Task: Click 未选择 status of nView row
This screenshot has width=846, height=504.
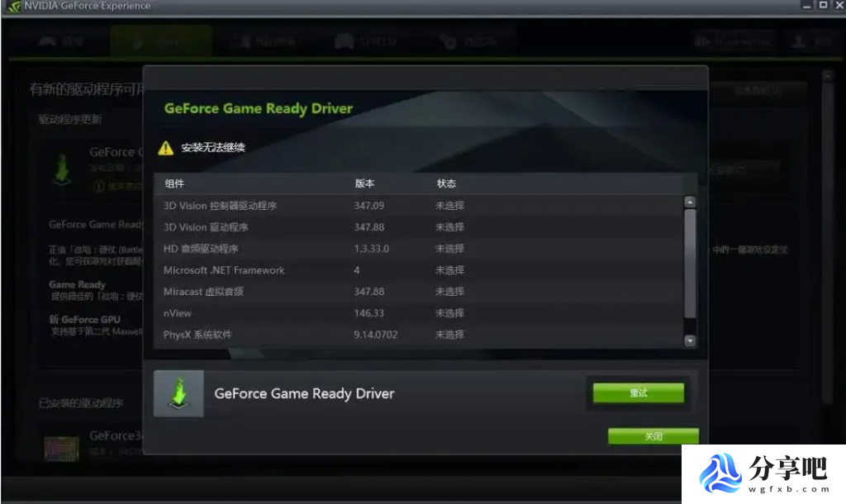Action: coord(449,313)
